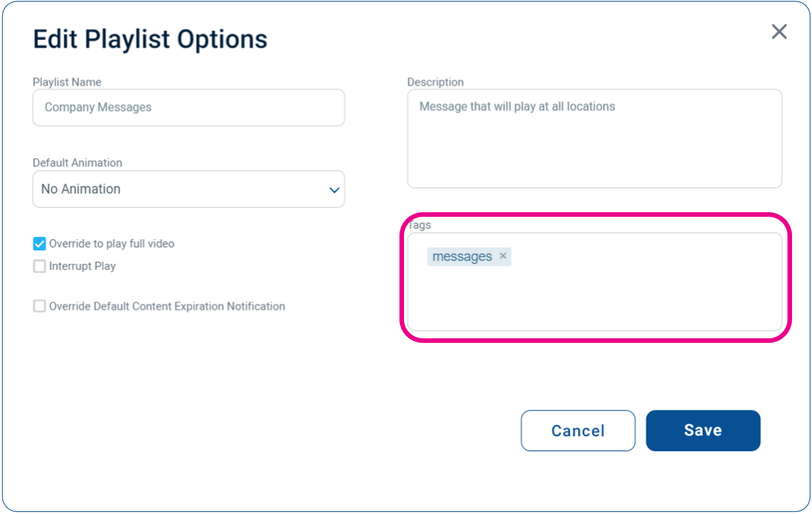Click the Default Animation label
Image resolution: width=812 pixels, height=514 pixels.
click(x=78, y=163)
